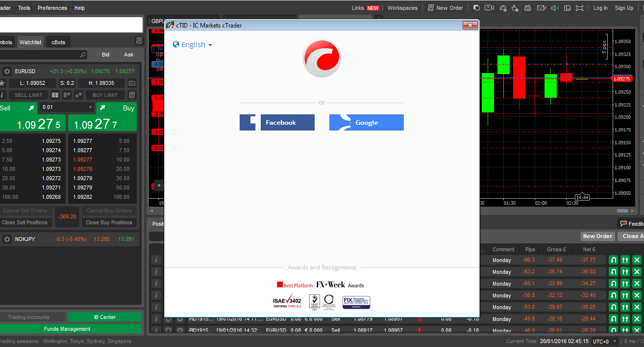Switch to the Watchlist tab
Viewport: 644px width, 347px height.
coord(30,42)
